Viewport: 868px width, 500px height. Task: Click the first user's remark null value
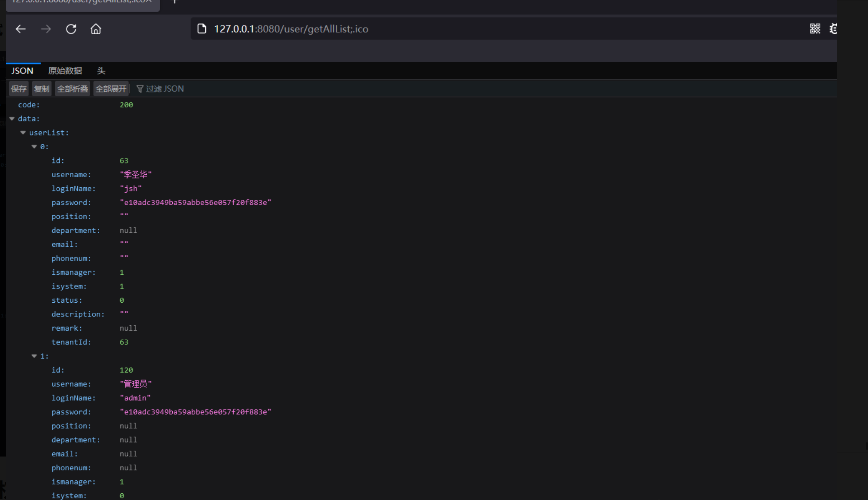point(128,328)
